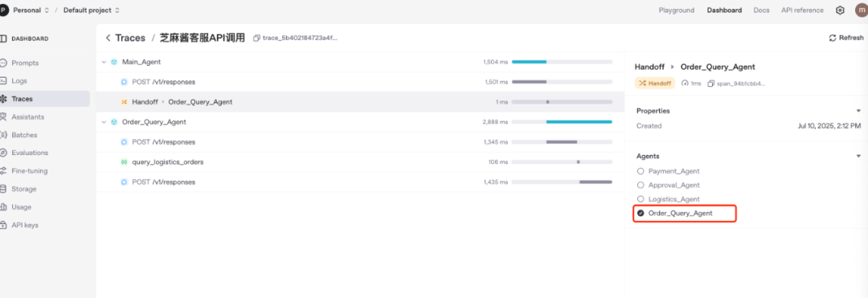Viewport: 868px width, 298px height.
Task: Click the orange Handoff badge
Action: click(x=655, y=84)
